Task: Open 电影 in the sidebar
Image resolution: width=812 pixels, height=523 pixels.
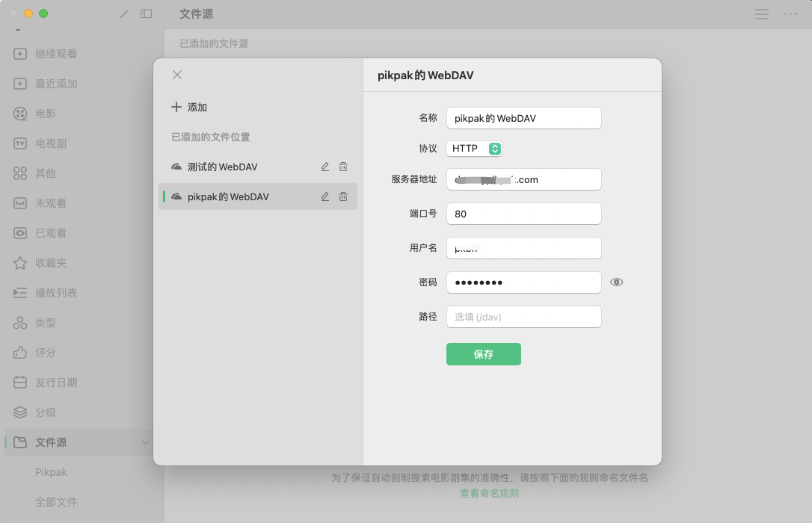Action: (x=46, y=114)
